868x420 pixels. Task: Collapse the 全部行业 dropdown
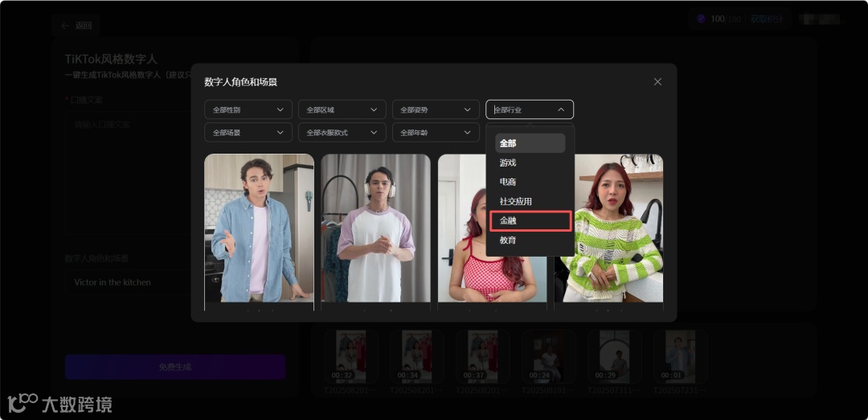tap(530, 109)
